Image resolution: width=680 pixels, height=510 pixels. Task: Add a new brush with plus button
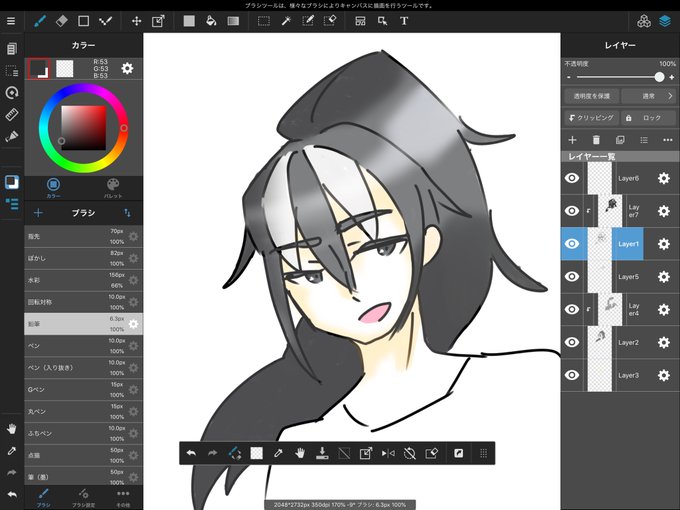pyautogui.click(x=38, y=212)
